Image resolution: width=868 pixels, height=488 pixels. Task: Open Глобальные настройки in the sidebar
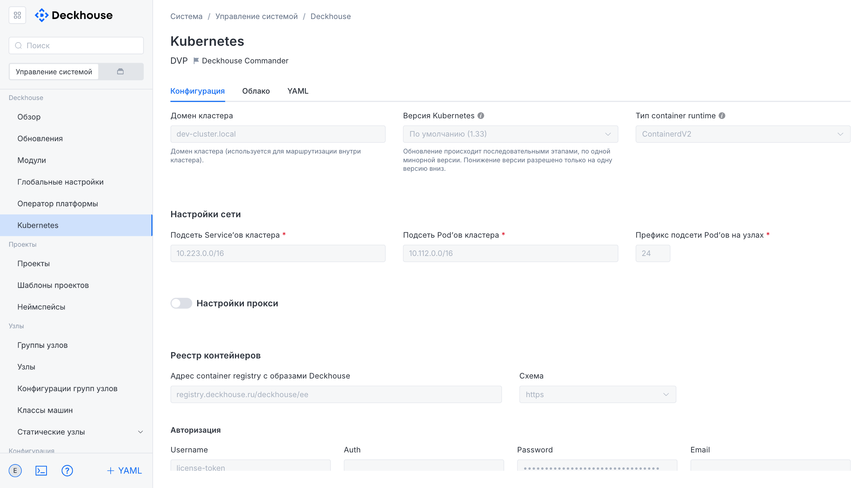[x=76, y=182]
